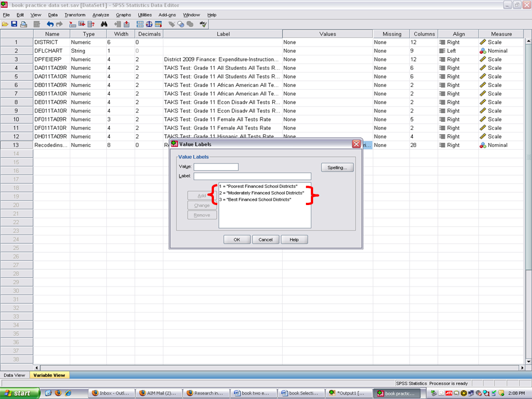Click the Open file folder icon
Screen dimensions: 532x399
[x=5, y=24]
